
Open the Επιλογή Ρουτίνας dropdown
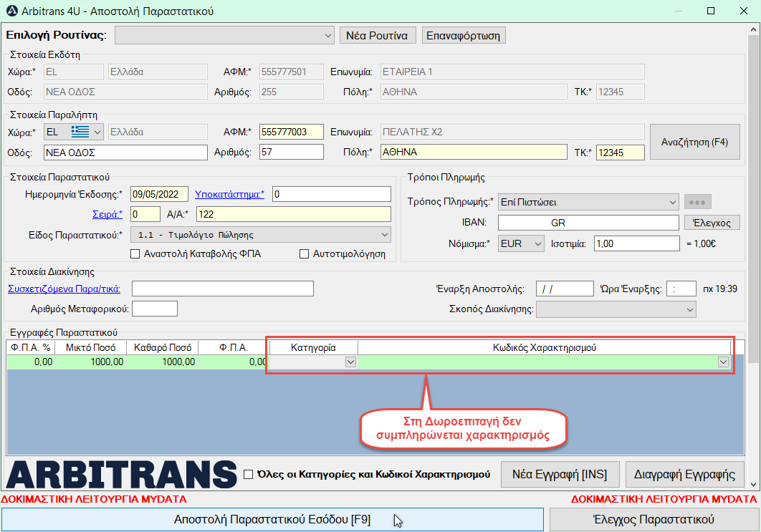224,35
